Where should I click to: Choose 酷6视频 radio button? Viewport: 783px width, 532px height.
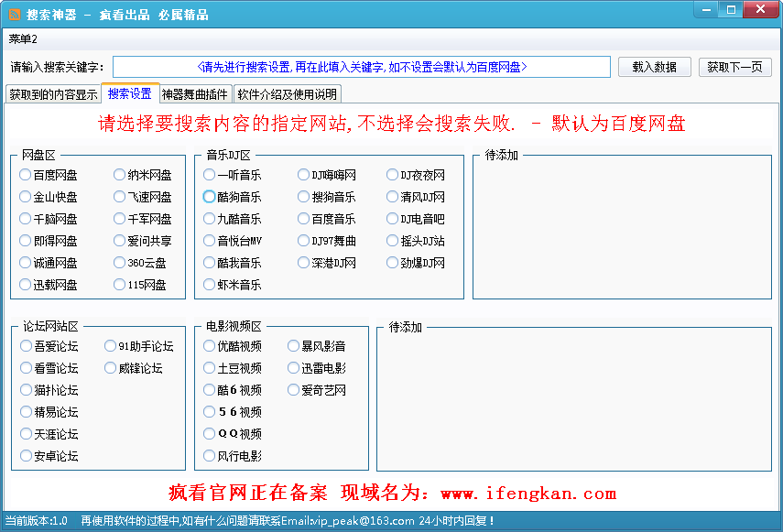pyautogui.click(x=233, y=390)
